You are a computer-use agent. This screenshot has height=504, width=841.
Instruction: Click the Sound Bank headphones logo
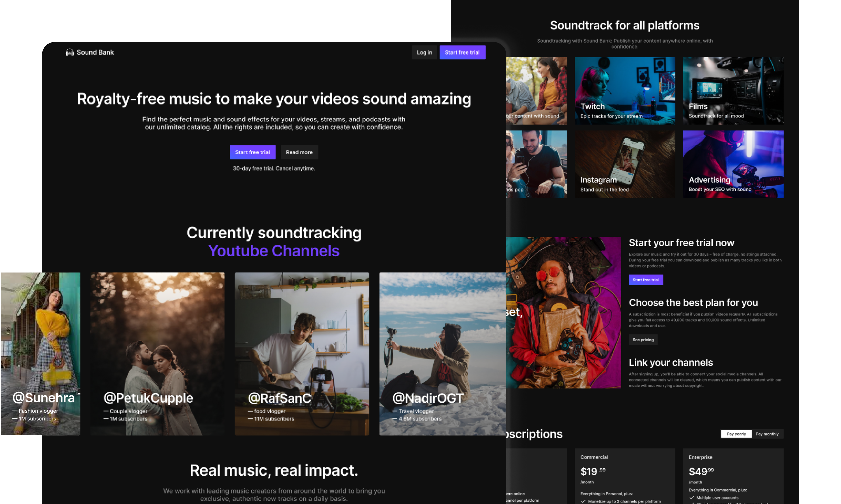(70, 52)
